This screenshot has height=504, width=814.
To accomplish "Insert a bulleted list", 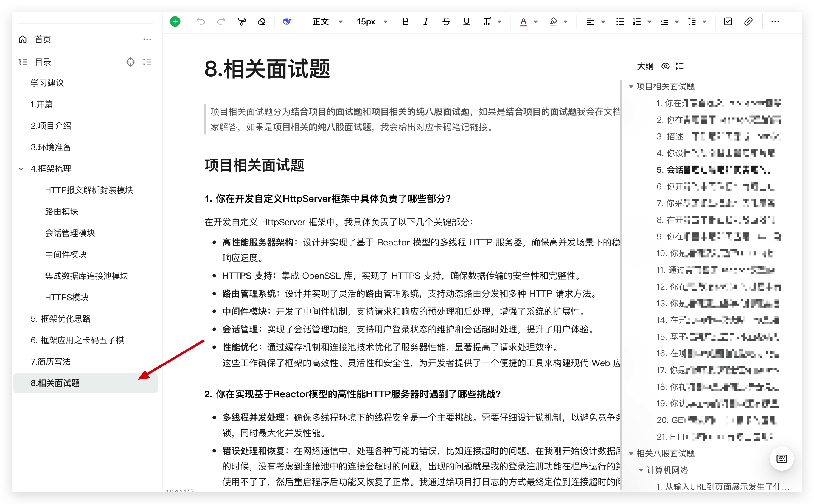I will tap(620, 22).
